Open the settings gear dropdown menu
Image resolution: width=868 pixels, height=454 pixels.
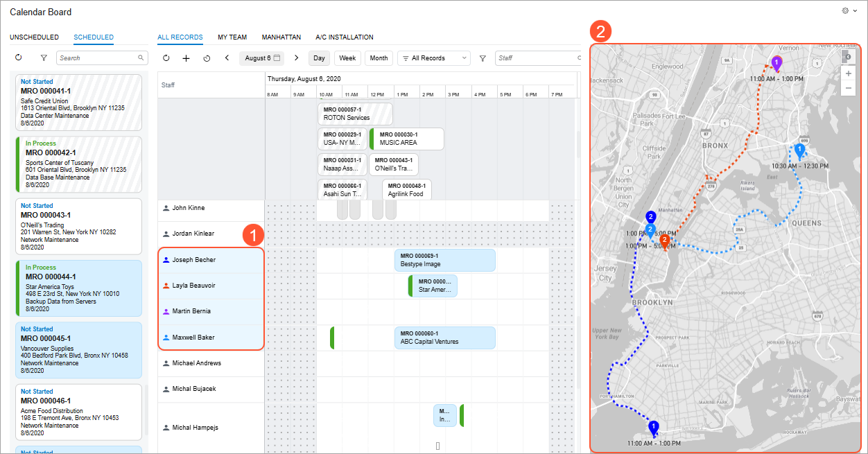pyautogui.click(x=849, y=11)
